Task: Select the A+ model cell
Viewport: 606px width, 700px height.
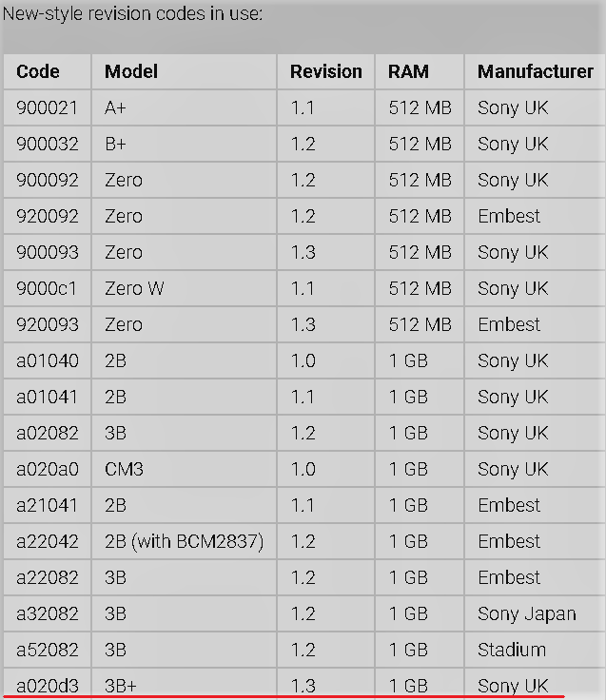Action: pyautogui.click(x=184, y=107)
